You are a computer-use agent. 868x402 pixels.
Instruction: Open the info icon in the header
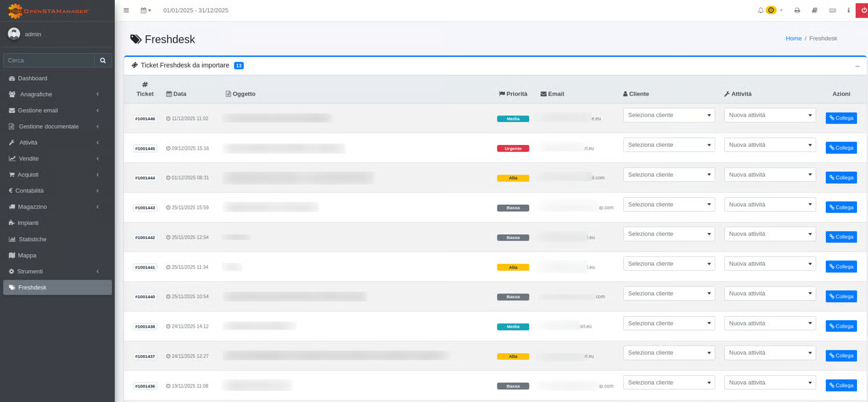pyautogui.click(x=848, y=10)
